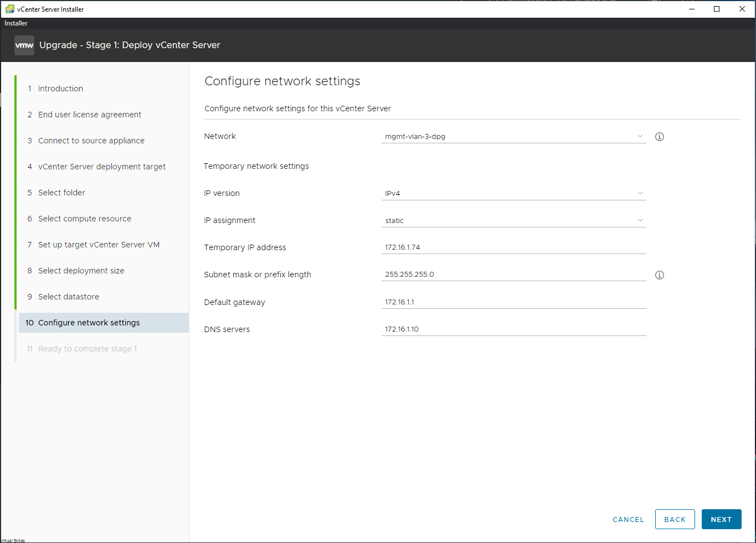The width and height of the screenshot is (756, 543).
Task: Click the info icon beside Subnet mask field
Action: click(x=659, y=275)
